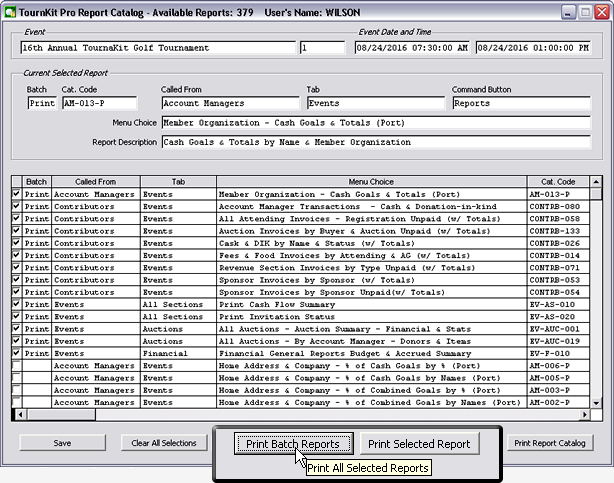Image resolution: width=614 pixels, height=483 pixels.
Task: Click the Report Description text field
Action: tap(376, 142)
